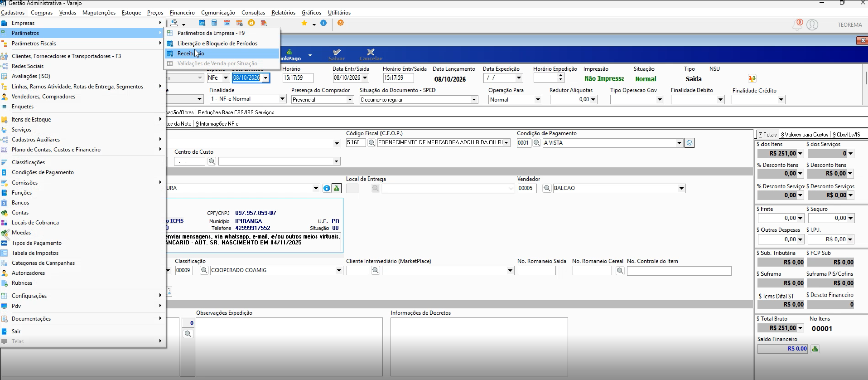This screenshot has height=380, width=868.
Task: Click the Salvar button
Action: pos(337,55)
